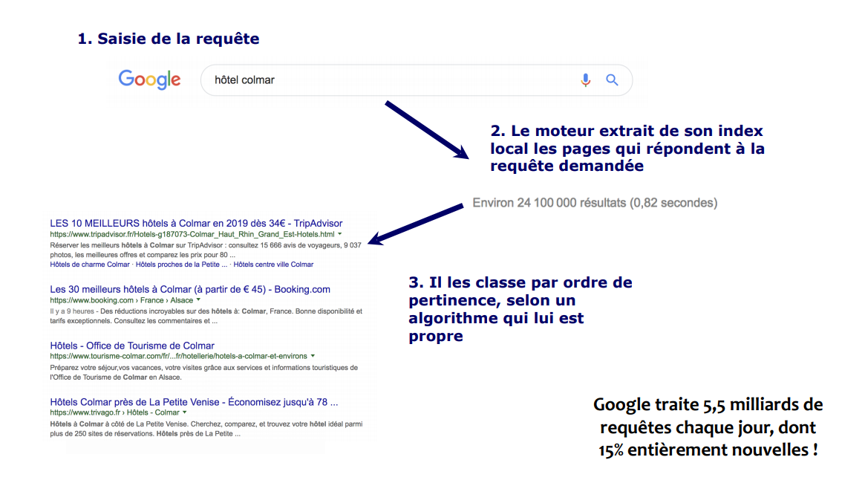Select the sitelink Hôtels centre ville Colmar
The width and height of the screenshot is (868, 486).
(x=273, y=264)
